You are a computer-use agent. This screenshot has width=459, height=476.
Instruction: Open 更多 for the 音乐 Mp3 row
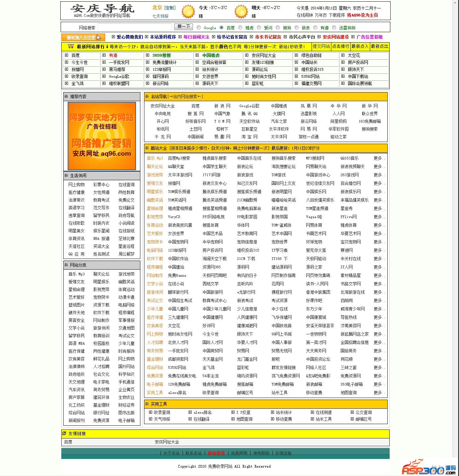click(x=379, y=158)
